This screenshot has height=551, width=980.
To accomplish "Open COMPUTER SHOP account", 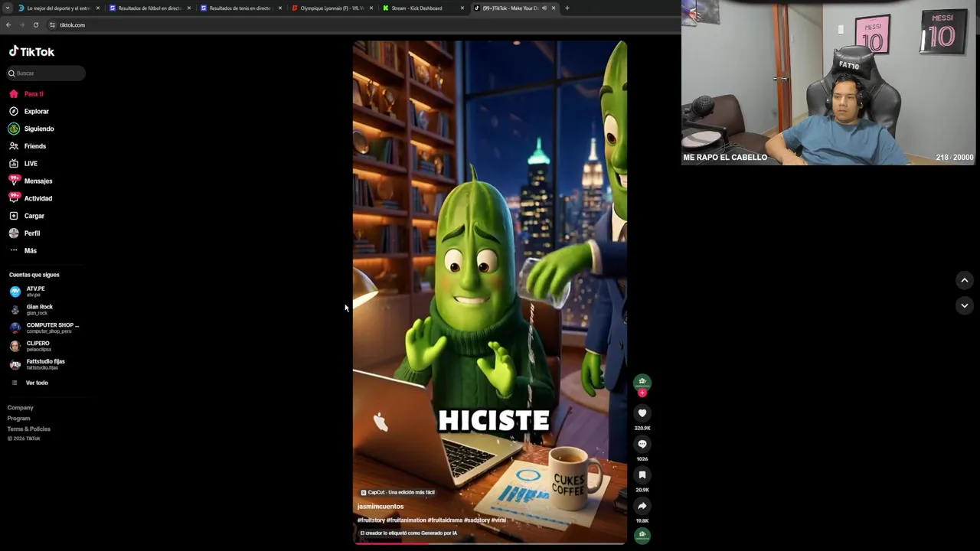I will [x=52, y=328].
